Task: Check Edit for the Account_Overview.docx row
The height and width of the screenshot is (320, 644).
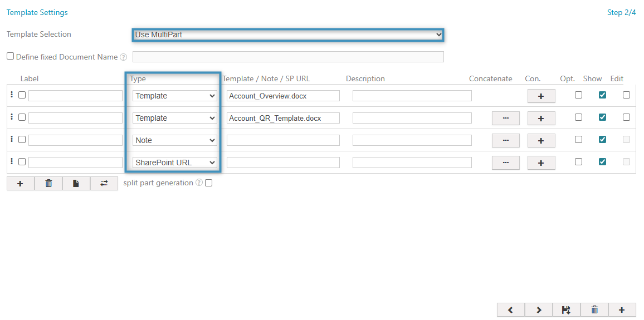Action: [x=627, y=95]
